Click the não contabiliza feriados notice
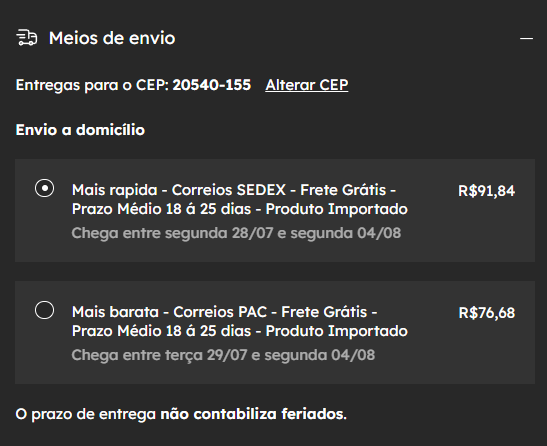This screenshot has height=446, width=547. 181,414
